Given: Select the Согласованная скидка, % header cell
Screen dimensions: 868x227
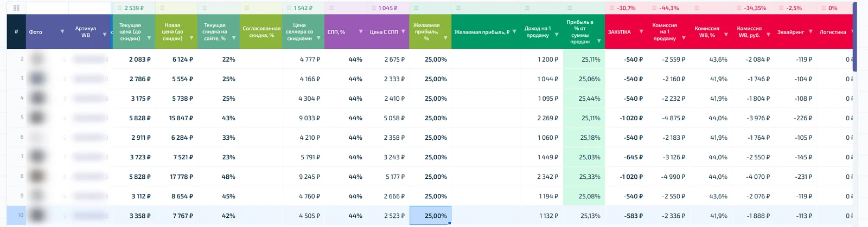Looking at the screenshot, I should [261, 31].
